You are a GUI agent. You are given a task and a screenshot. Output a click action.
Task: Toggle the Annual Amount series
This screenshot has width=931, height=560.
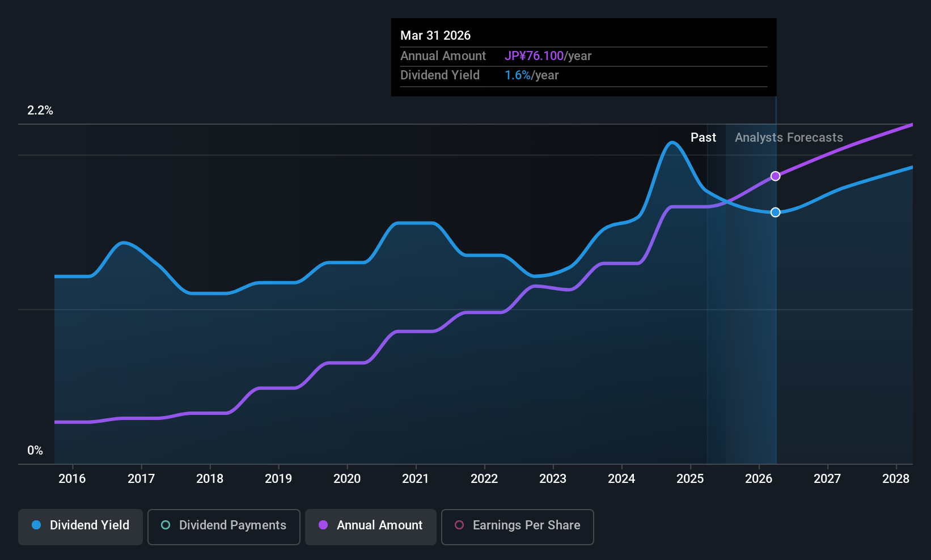(x=371, y=527)
